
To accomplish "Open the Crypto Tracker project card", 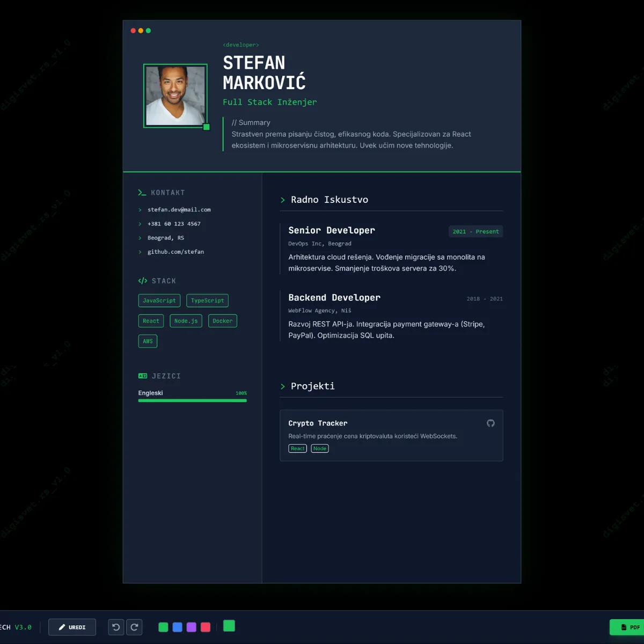I will (x=391, y=435).
